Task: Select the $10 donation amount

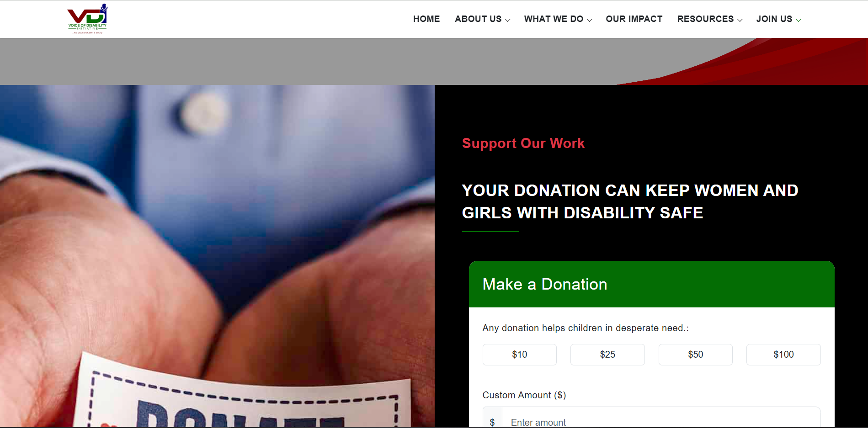Action: pos(520,354)
